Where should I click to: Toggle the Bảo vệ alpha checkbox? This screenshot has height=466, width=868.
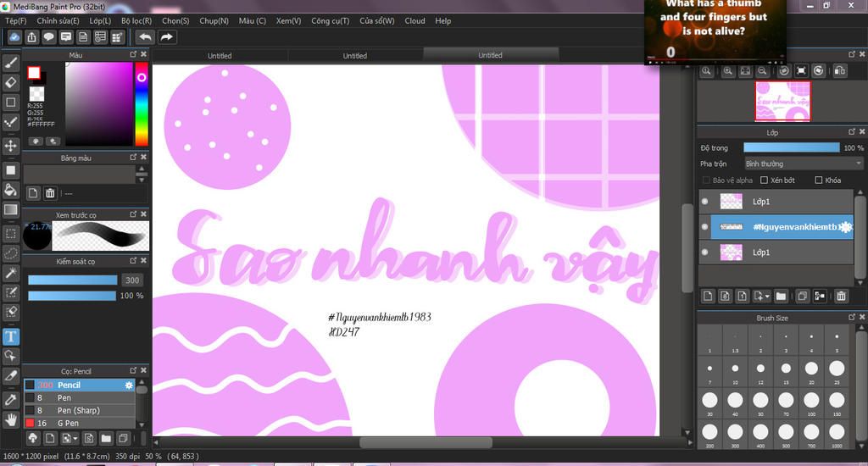pyautogui.click(x=706, y=180)
